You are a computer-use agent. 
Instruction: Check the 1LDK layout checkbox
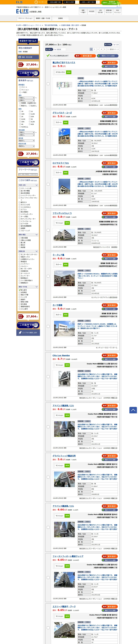[30, 114]
